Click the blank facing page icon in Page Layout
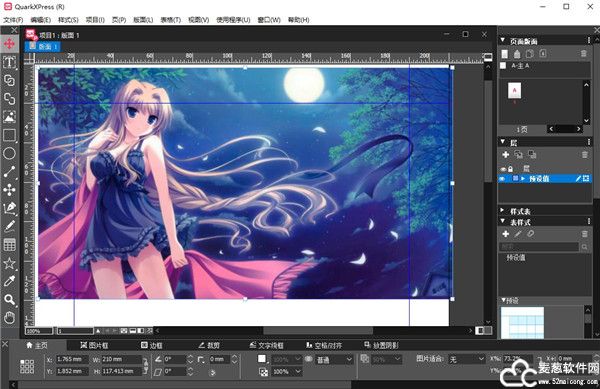The width and height of the screenshot is (600, 389). 517,54
